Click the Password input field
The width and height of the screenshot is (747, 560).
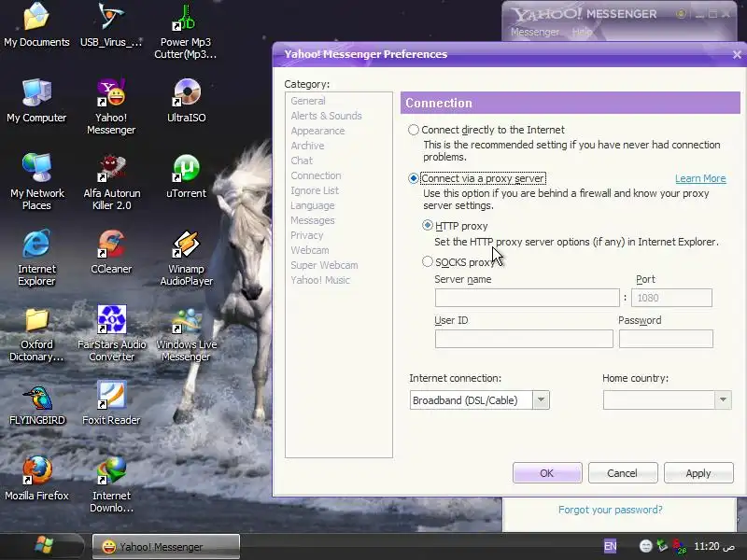[666, 339]
